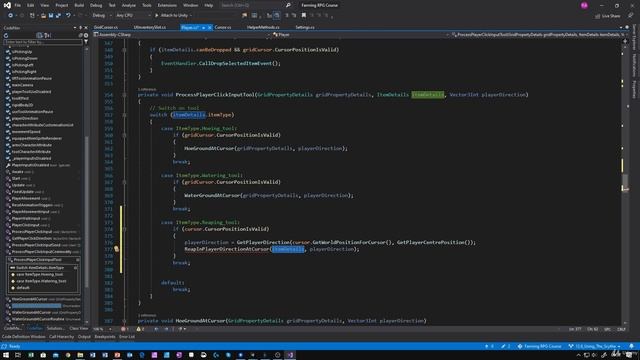Click the CodeMaid panel settings gear icon
This screenshot has height=360, width=640.
(86, 36)
